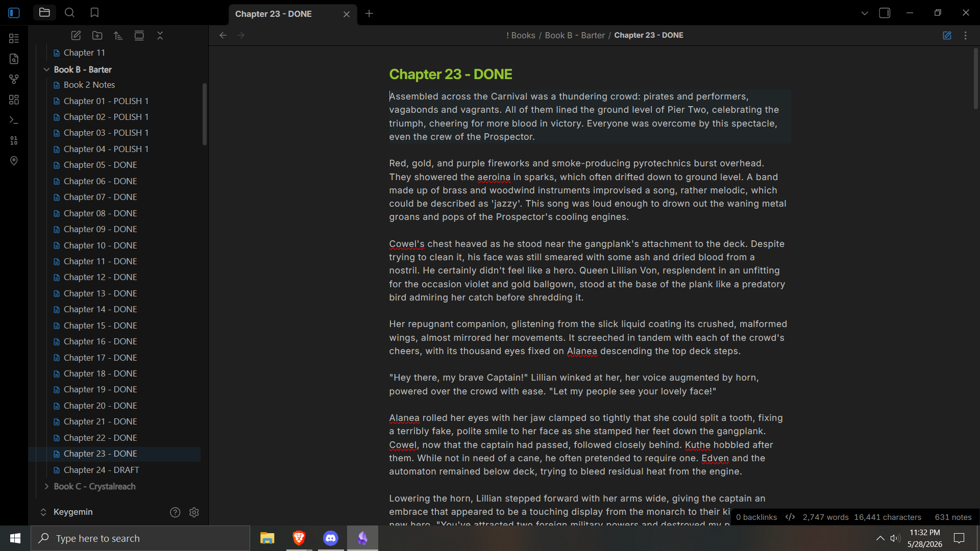Click the 631 notes status entry

(x=953, y=517)
